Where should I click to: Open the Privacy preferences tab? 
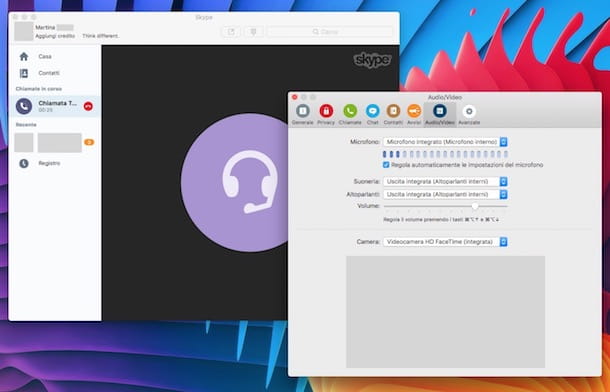[326, 114]
